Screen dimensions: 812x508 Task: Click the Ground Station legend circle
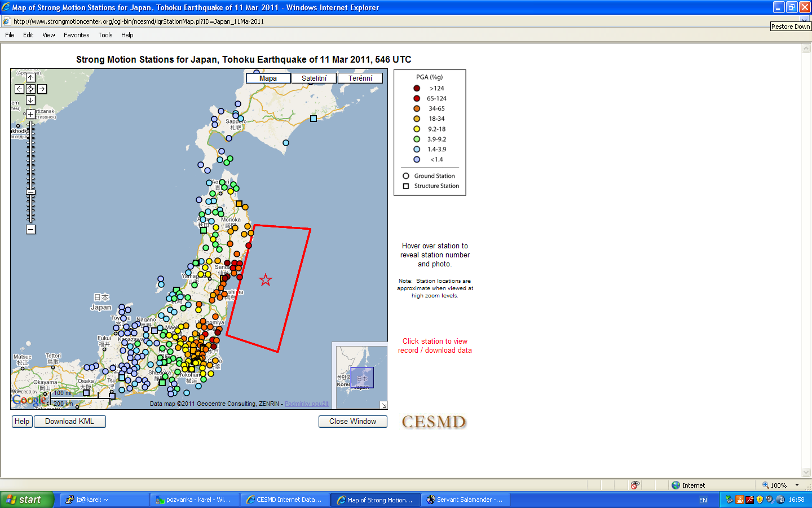(x=406, y=176)
